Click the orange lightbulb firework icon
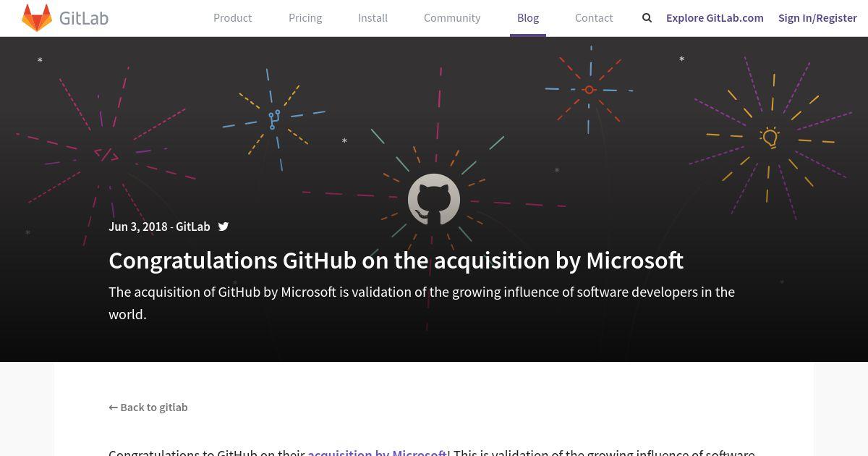Image resolution: width=868 pixels, height=456 pixels. [770, 137]
